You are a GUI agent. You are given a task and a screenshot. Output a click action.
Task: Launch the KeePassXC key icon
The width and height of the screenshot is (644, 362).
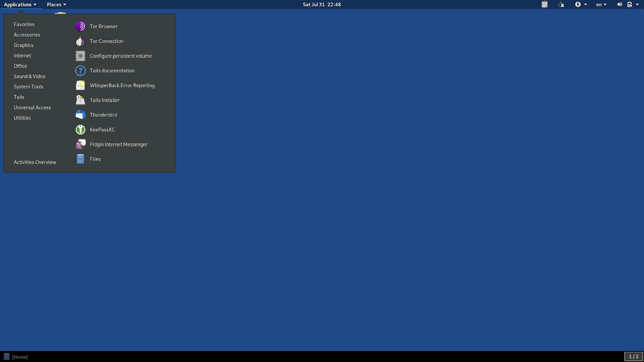(80, 130)
